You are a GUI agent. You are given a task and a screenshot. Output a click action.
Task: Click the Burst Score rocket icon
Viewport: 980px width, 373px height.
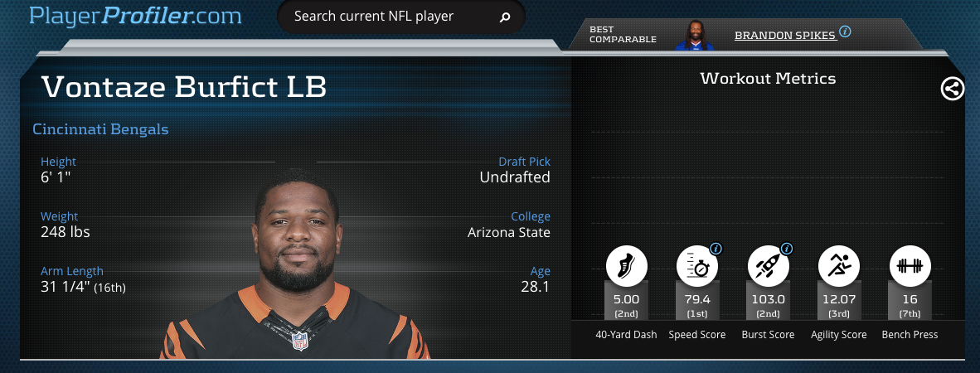coord(768,265)
